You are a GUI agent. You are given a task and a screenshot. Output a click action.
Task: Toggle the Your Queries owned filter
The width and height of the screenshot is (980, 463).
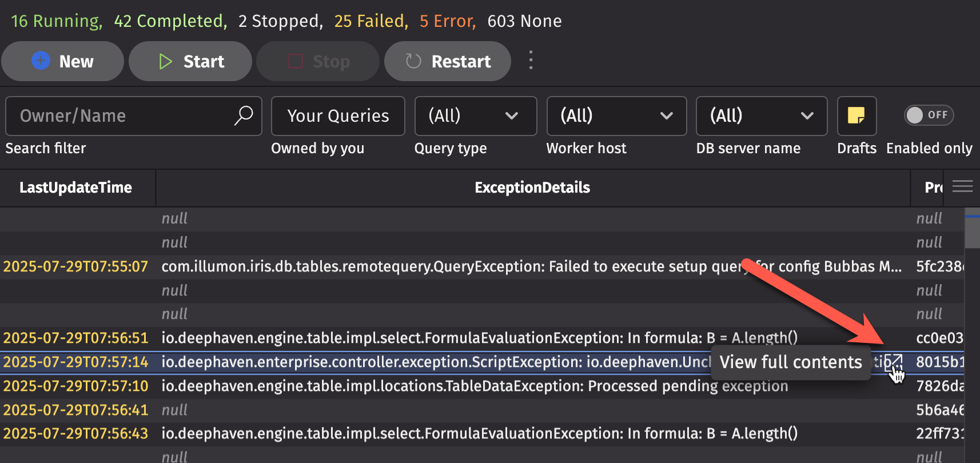tap(338, 116)
